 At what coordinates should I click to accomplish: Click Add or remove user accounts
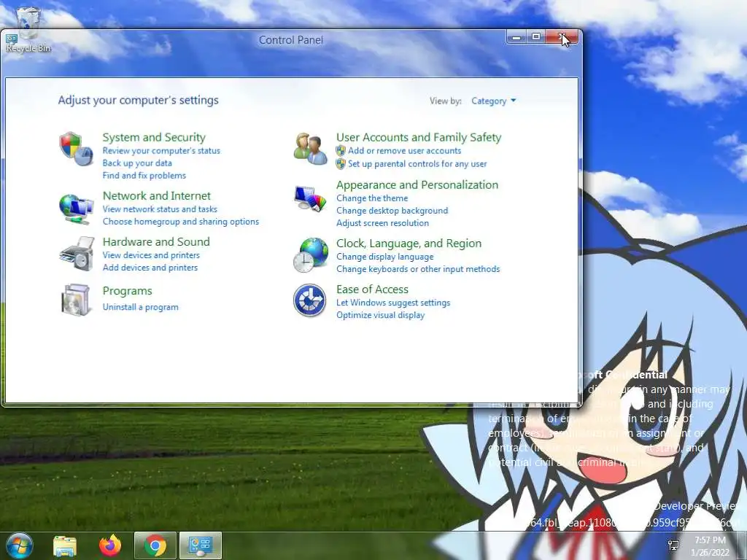tap(404, 150)
